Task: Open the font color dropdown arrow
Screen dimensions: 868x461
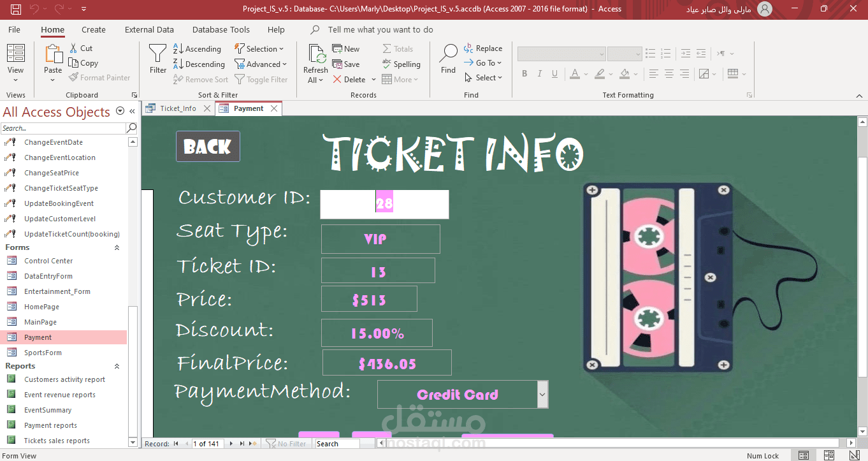Action: 586,74
